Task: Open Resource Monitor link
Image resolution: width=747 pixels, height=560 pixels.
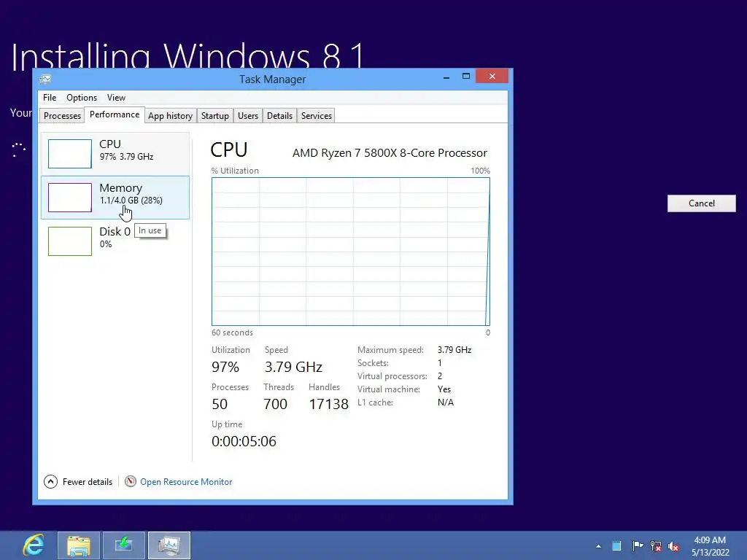Action: click(186, 482)
